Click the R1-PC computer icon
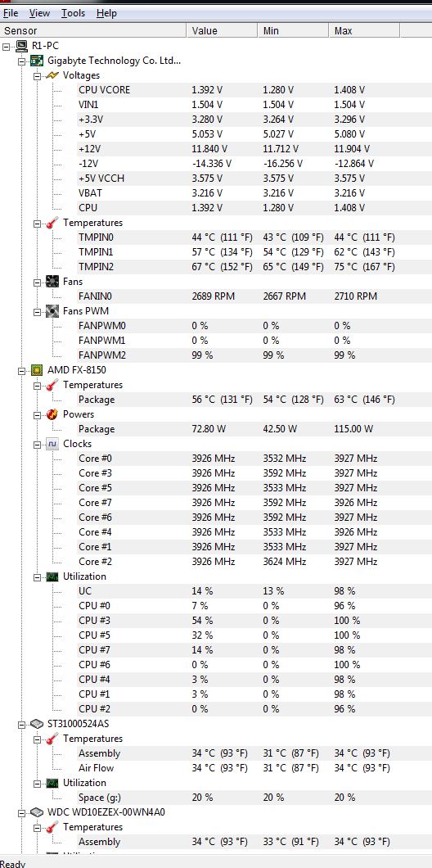 coord(22,45)
